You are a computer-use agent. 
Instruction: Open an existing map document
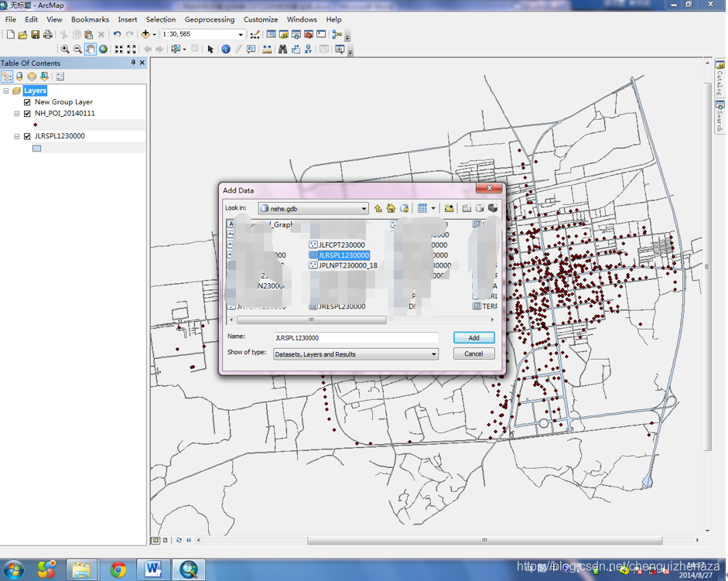(x=22, y=34)
